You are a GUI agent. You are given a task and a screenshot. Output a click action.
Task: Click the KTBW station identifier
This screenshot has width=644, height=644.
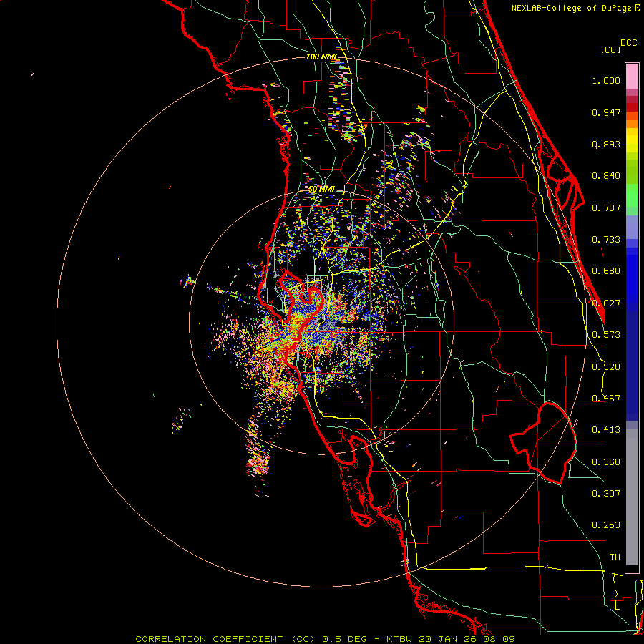(x=401, y=639)
